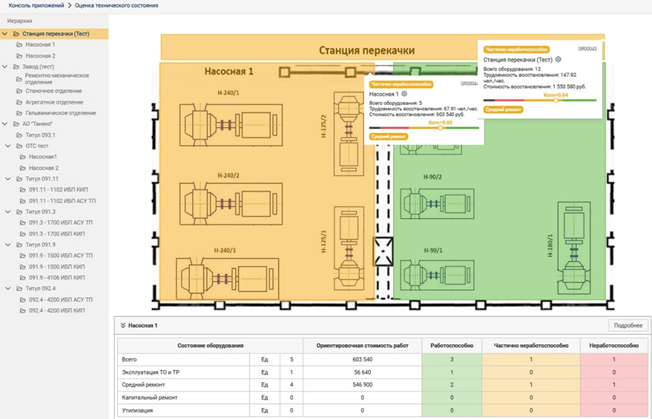This screenshot has height=419, width=652.
Task: Select Станция перекачки (Тест) in hierarchy
Action: (x=54, y=34)
